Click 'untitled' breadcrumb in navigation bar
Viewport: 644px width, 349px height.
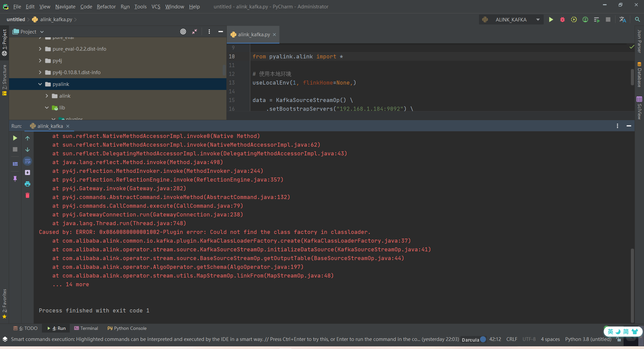click(x=16, y=19)
